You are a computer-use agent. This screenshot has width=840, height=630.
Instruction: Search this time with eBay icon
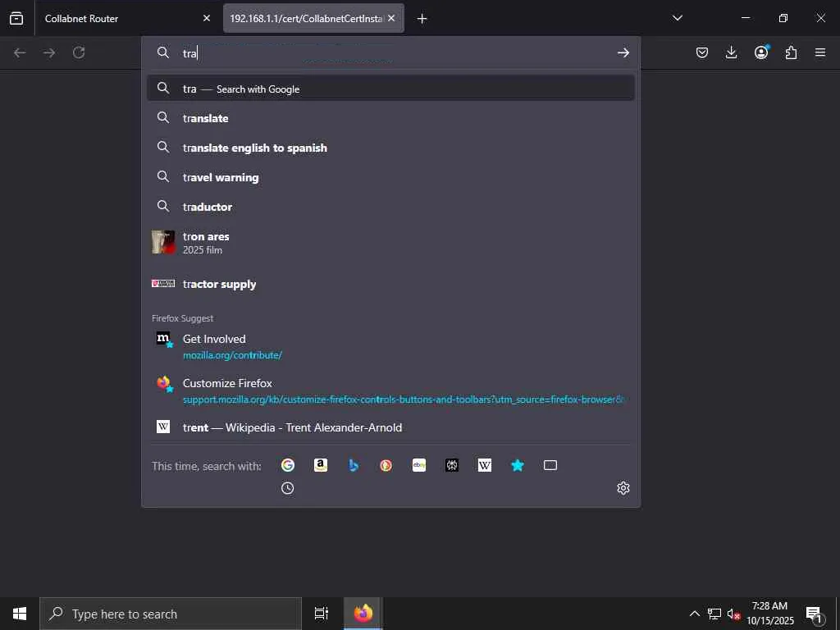pyautogui.click(x=419, y=465)
